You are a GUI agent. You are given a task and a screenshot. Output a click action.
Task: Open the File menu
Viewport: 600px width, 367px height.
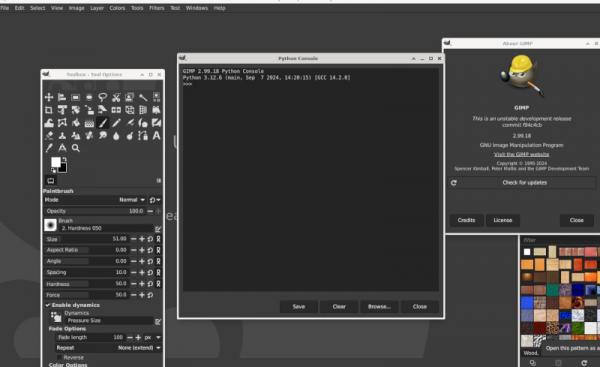tap(5, 8)
